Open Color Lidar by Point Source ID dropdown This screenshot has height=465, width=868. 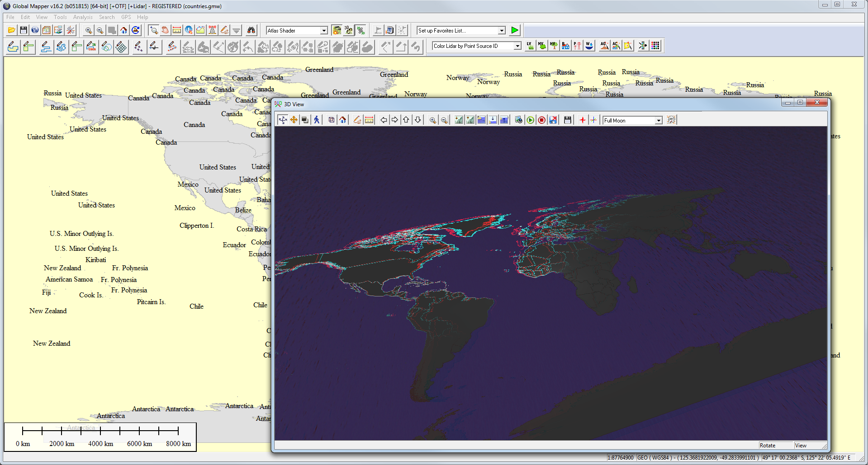517,46
